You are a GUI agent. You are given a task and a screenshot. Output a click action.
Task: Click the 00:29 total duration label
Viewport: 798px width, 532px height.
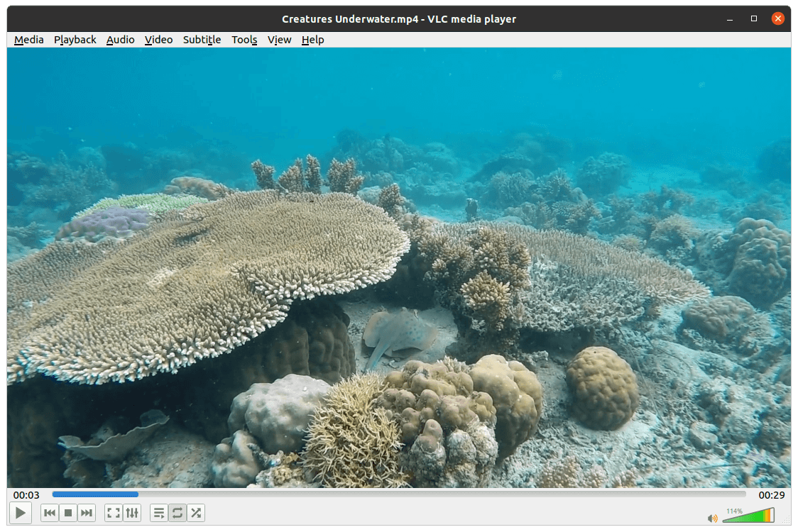click(771, 495)
